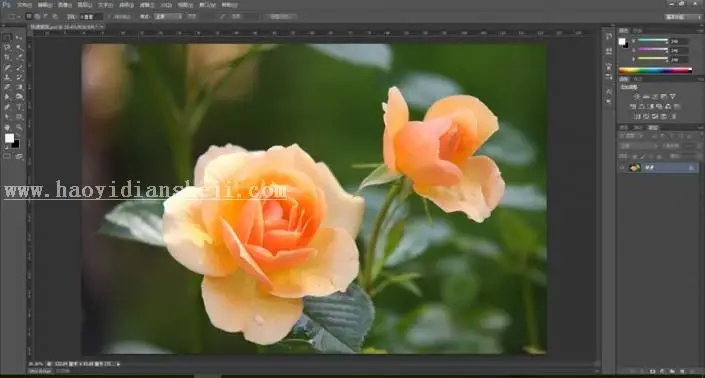Select the Path Selection tool
Image resolution: width=705 pixels, height=378 pixels.
pos(7,117)
